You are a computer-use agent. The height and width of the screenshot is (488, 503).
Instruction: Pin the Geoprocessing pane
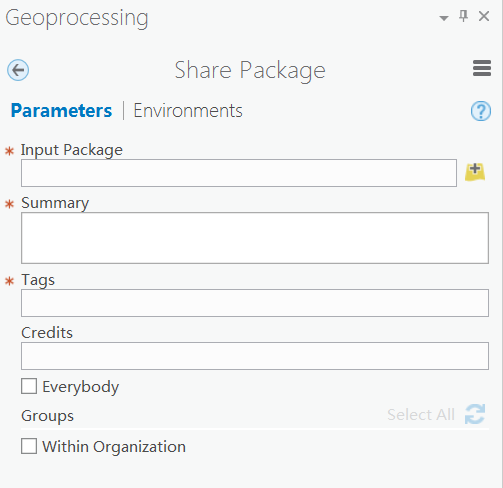point(463,16)
